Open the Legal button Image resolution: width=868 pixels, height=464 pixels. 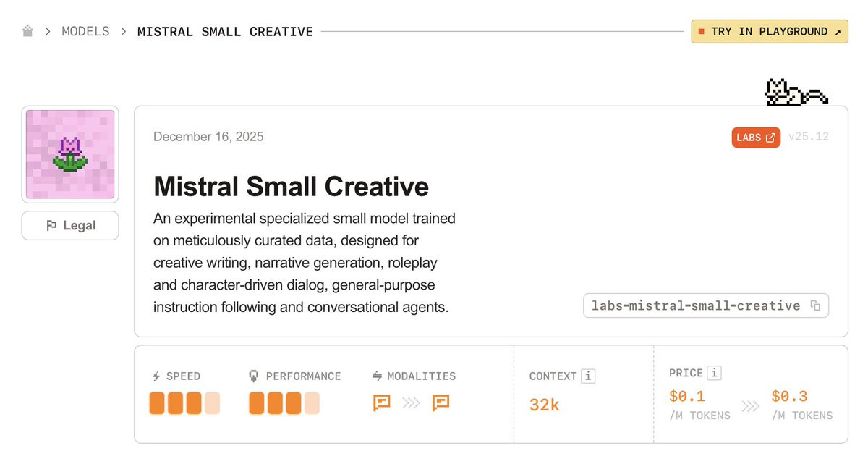tap(70, 225)
